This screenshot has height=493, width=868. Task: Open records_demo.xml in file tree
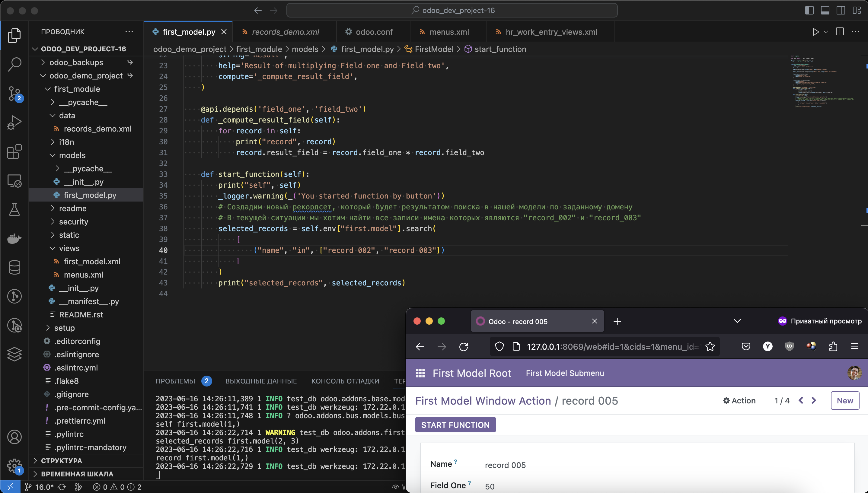point(97,129)
